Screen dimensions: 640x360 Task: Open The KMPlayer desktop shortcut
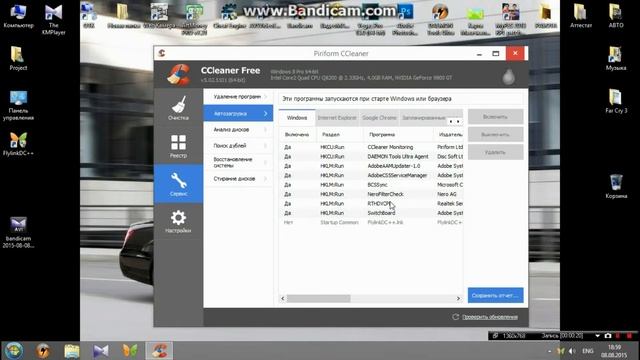point(53,19)
